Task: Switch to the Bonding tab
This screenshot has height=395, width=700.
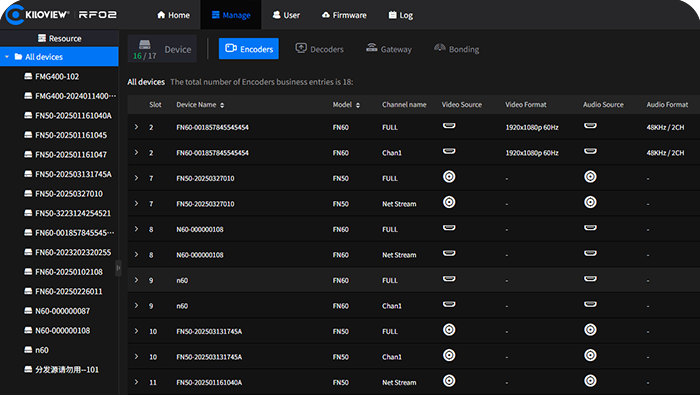Action: pyautogui.click(x=457, y=49)
